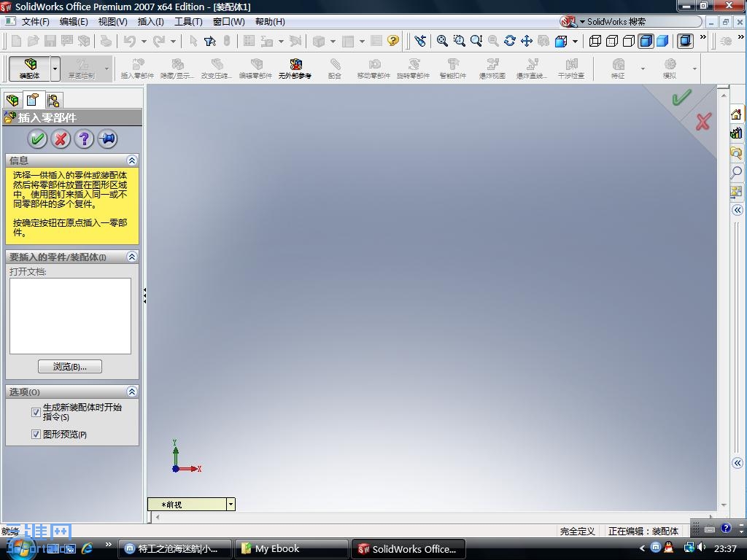Collapse the 选项 section

[132, 392]
